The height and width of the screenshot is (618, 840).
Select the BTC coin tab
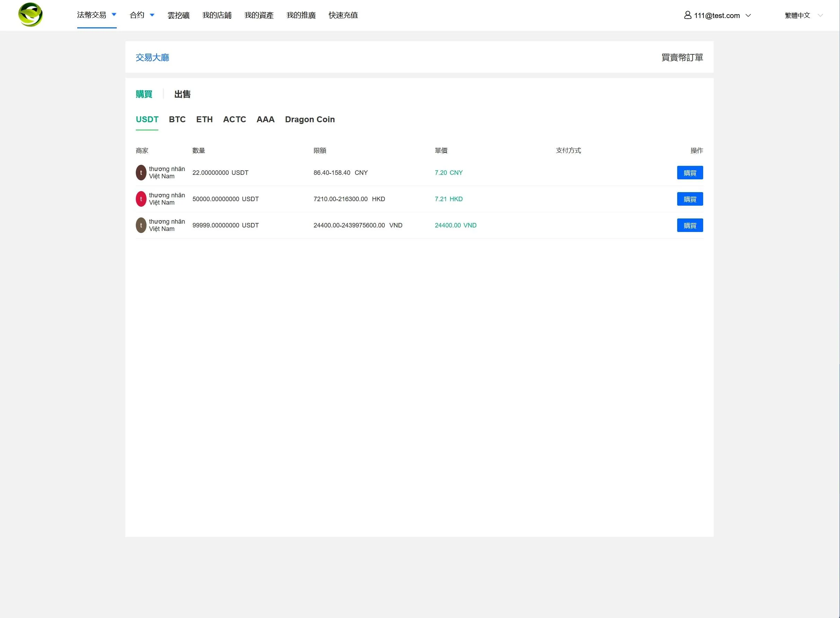[x=177, y=119]
